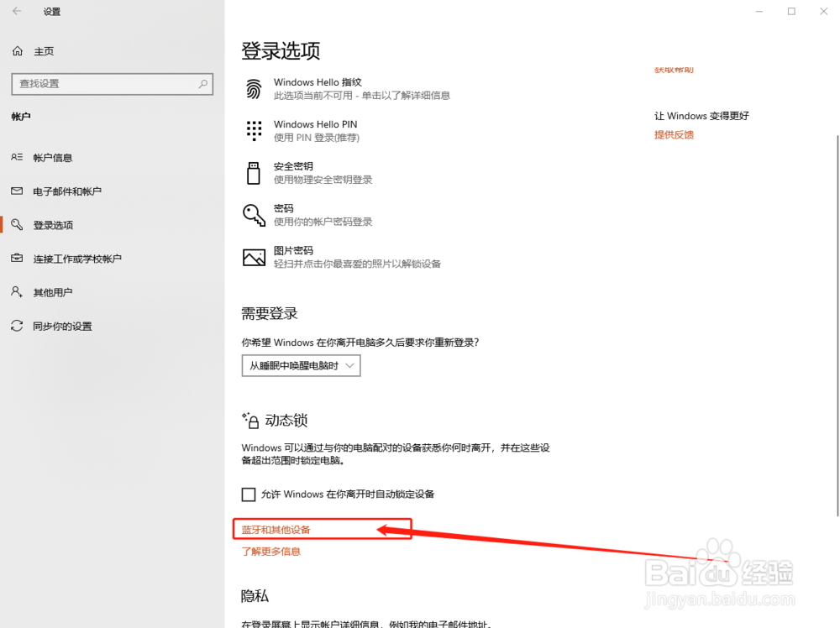Viewport: 840px width, 628px height.
Task: Click the 密码 key icon
Action: pos(254,215)
